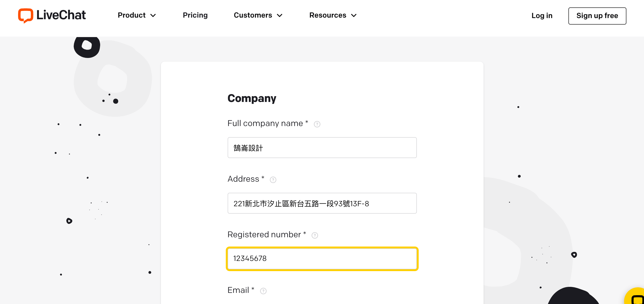Expand the Product menu chevron
644x304 pixels.
[x=153, y=16]
